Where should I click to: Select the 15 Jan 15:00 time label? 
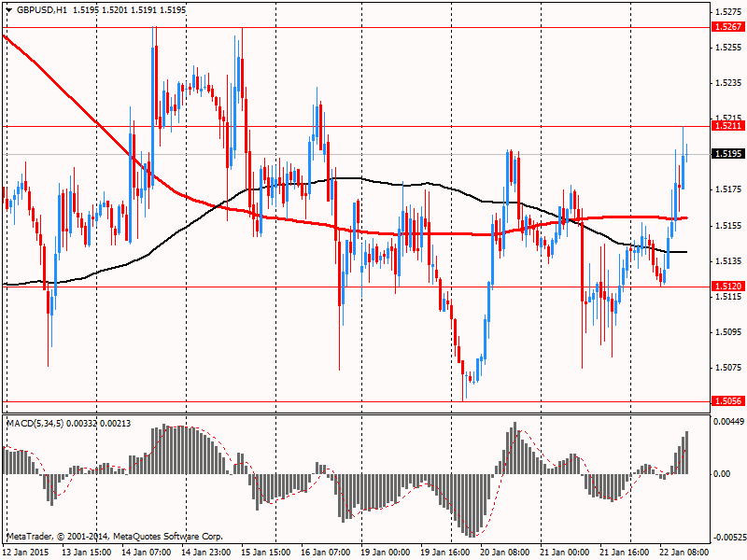(265, 553)
